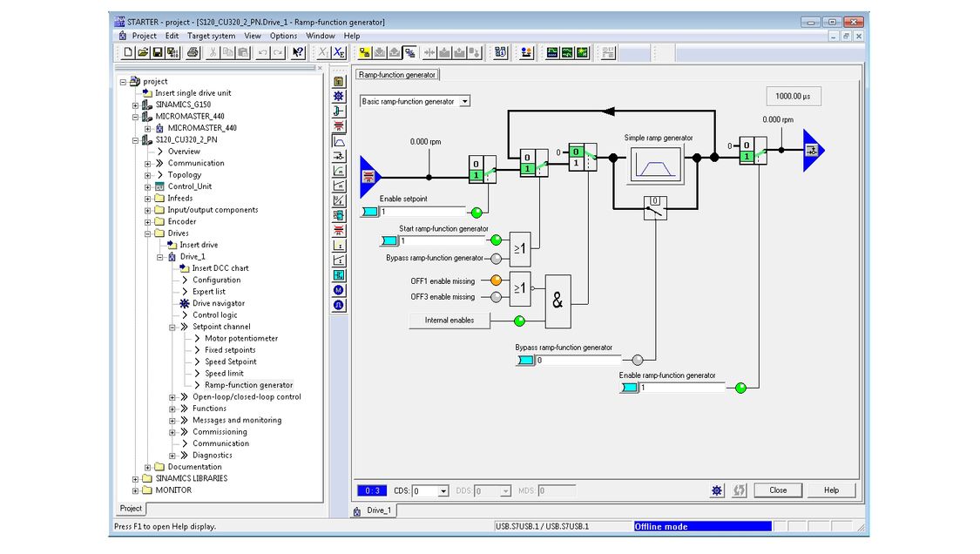Click the blue X_E toolbar icon
Viewport: 980px width, 554px height.
339,52
